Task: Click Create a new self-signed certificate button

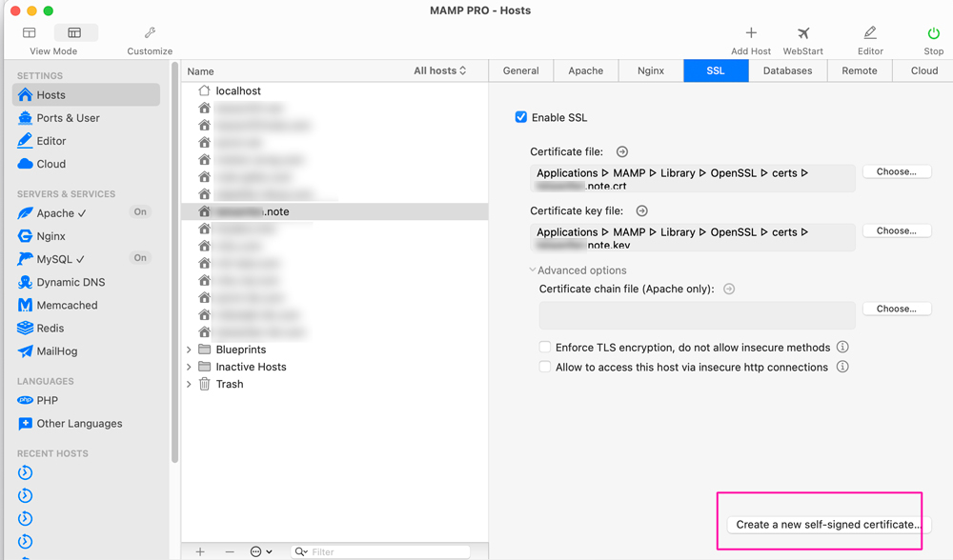Action: coord(827,525)
